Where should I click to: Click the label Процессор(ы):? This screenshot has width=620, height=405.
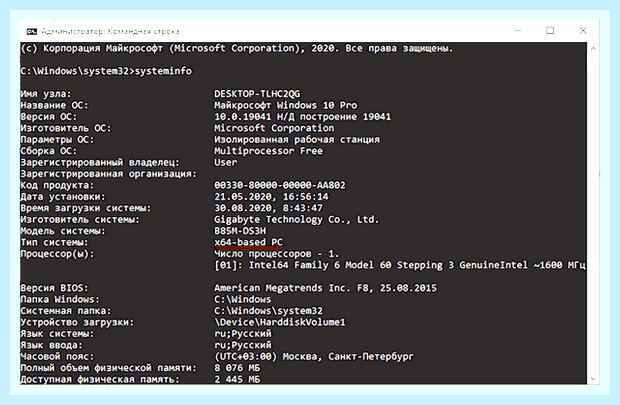pos(57,254)
